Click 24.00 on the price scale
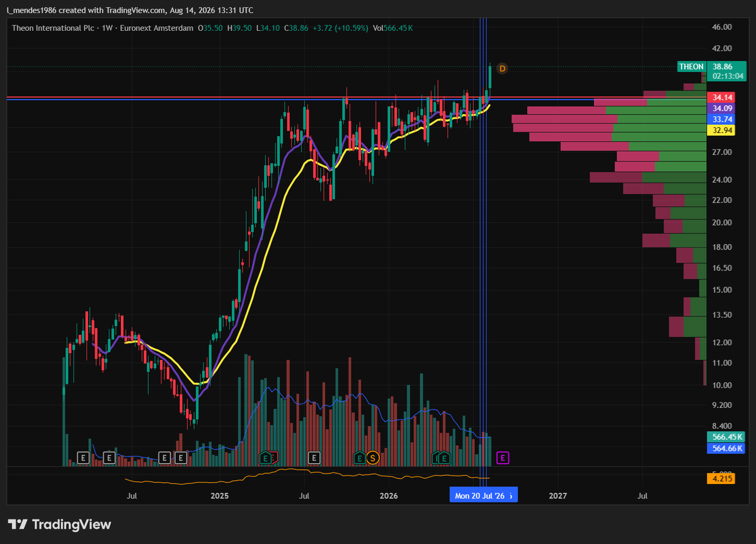Viewport: 756px width, 544px height. [721, 180]
